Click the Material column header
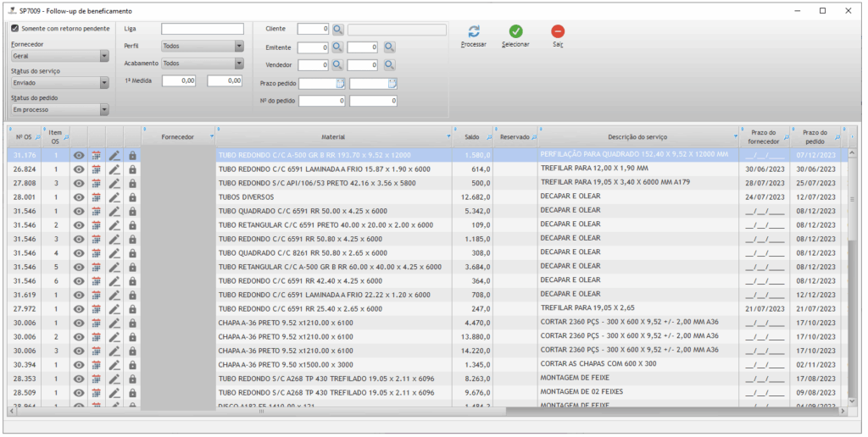This screenshot has height=437, width=868. [x=332, y=136]
